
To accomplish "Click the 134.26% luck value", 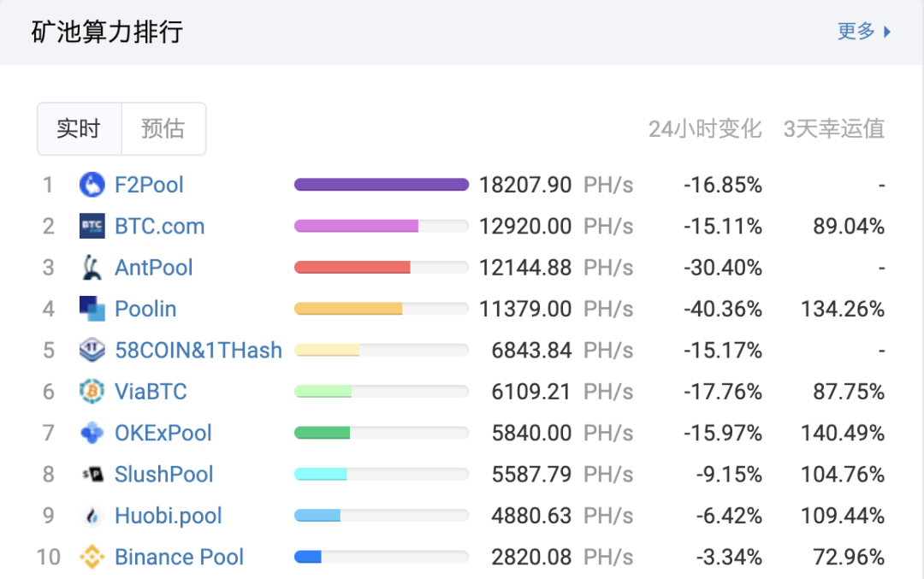I will click(843, 309).
